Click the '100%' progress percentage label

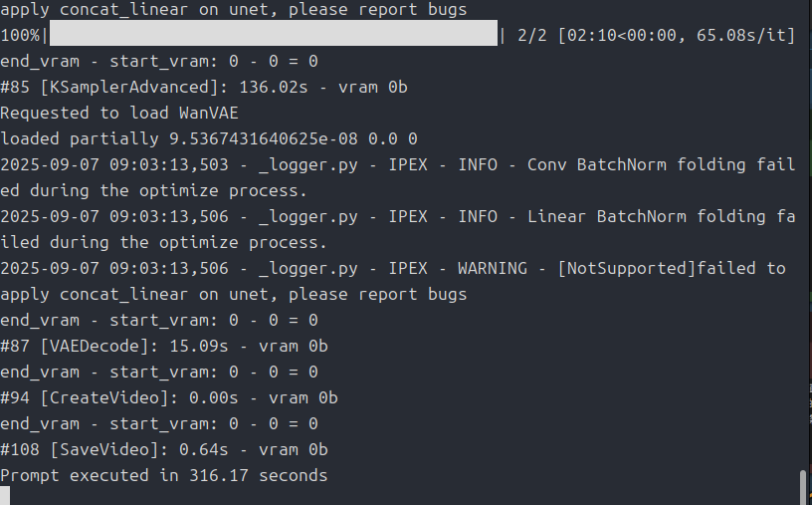pyautogui.click(x=20, y=35)
